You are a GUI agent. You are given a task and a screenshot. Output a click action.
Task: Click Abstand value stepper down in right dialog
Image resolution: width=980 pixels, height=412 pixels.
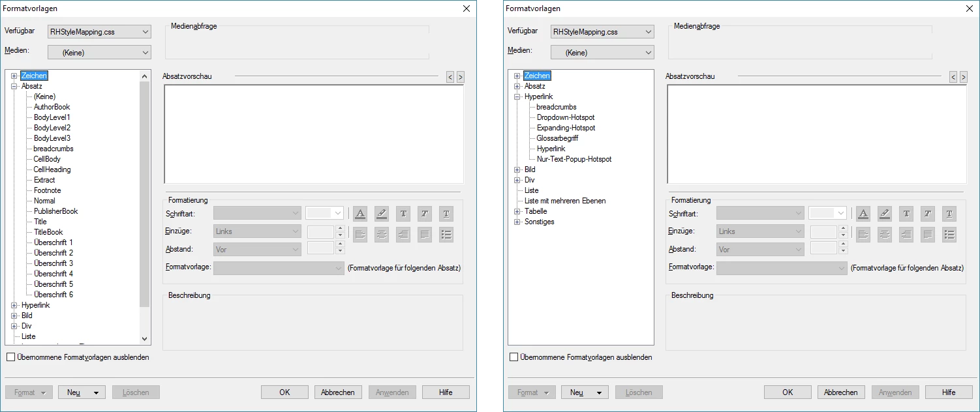point(842,252)
